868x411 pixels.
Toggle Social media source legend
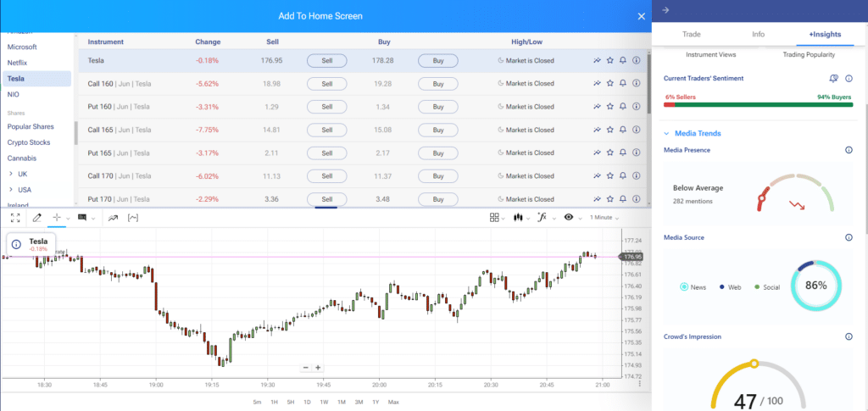click(x=766, y=287)
